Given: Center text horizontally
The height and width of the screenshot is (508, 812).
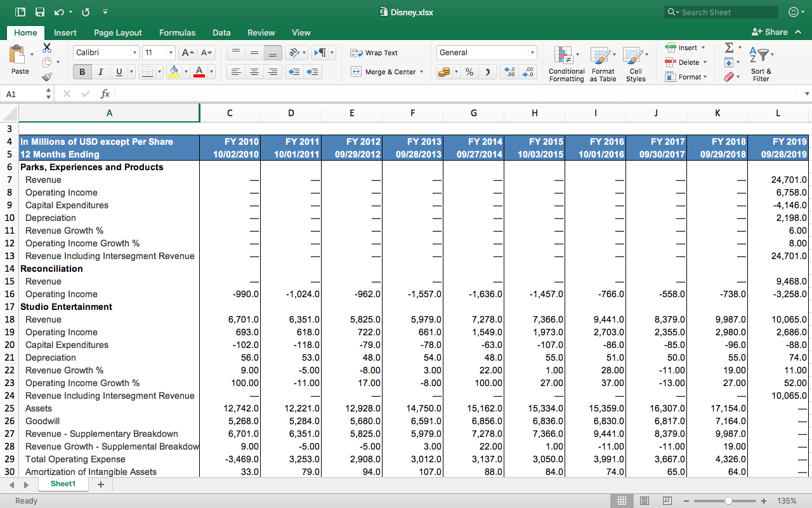Looking at the screenshot, I should coord(254,72).
